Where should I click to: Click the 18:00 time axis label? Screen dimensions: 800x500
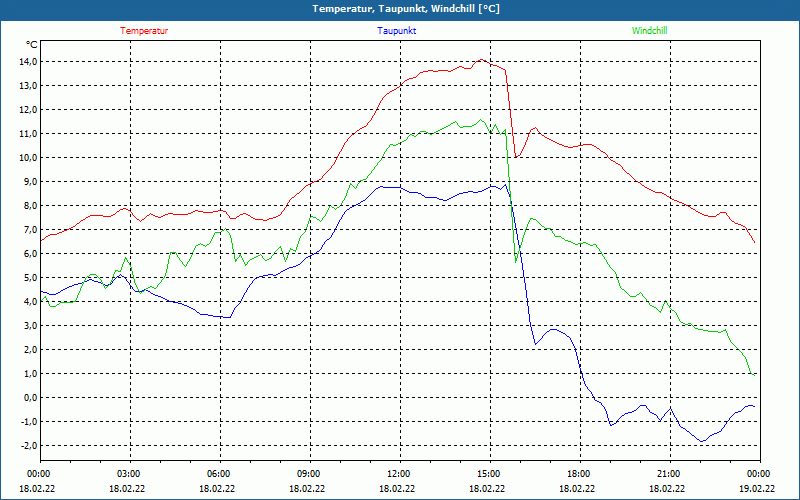click(580, 474)
